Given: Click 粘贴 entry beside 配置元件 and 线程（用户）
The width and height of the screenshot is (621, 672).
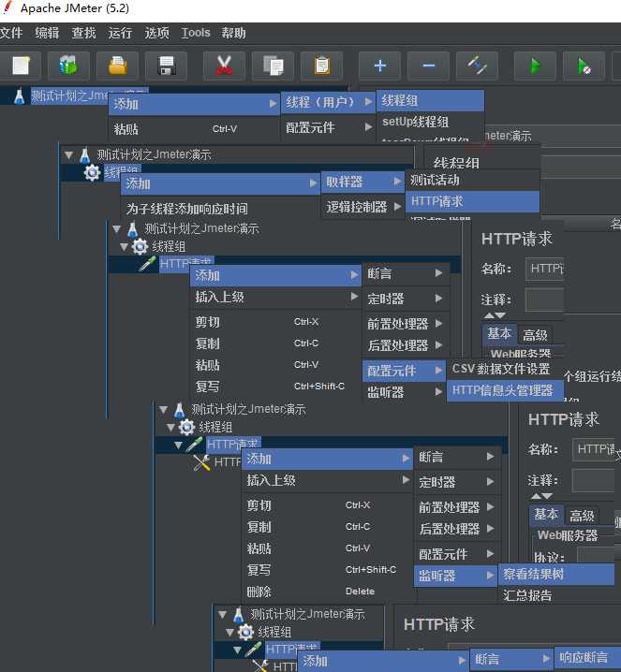Looking at the screenshot, I should click(194, 128).
